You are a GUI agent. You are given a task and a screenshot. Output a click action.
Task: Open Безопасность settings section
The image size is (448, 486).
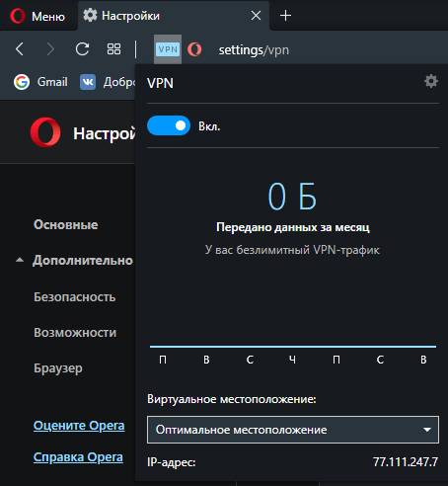pyautogui.click(x=75, y=297)
